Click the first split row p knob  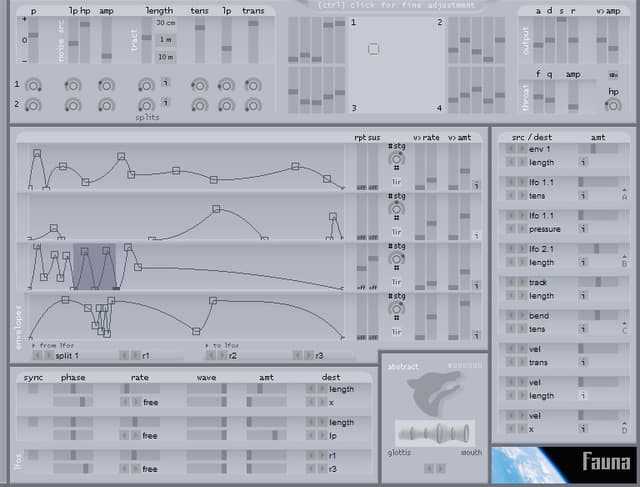[33, 84]
